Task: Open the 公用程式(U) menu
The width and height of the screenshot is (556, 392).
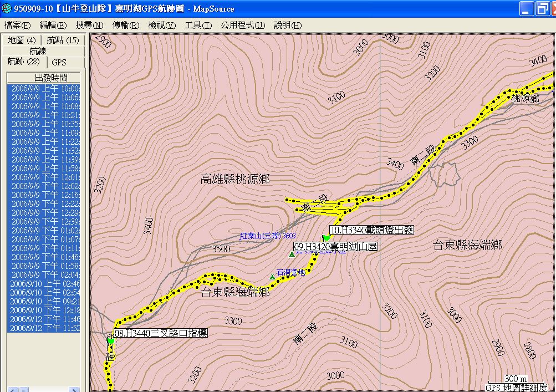Action: coord(243,25)
